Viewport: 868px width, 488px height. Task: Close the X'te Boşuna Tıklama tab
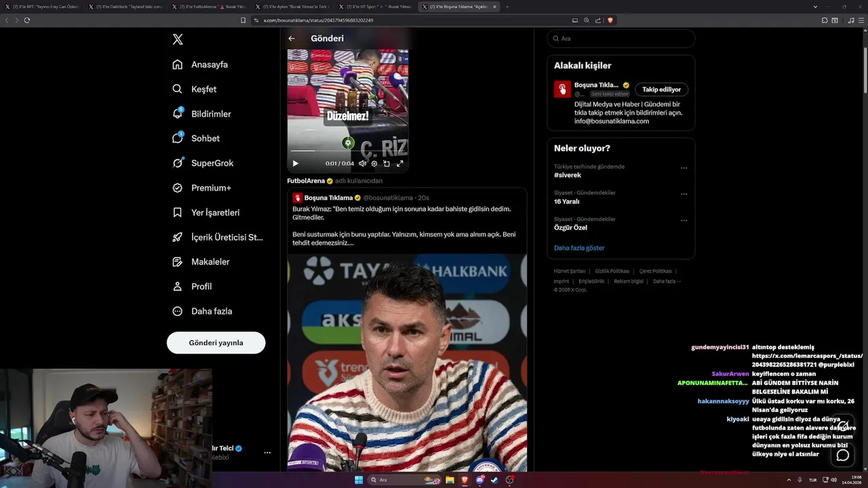coord(494,6)
